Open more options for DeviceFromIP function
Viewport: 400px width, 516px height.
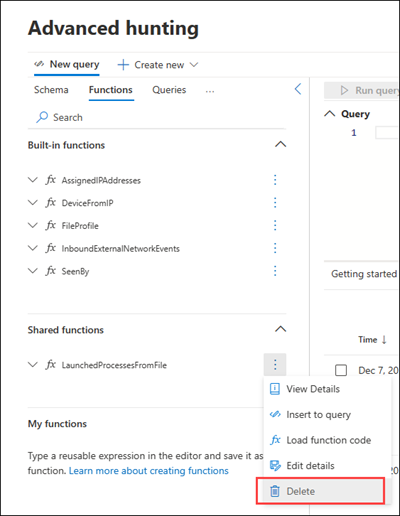275,203
